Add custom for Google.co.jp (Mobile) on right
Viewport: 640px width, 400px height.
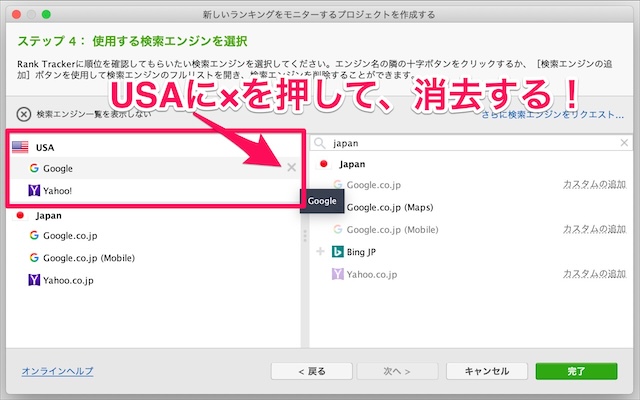coord(594,229)
